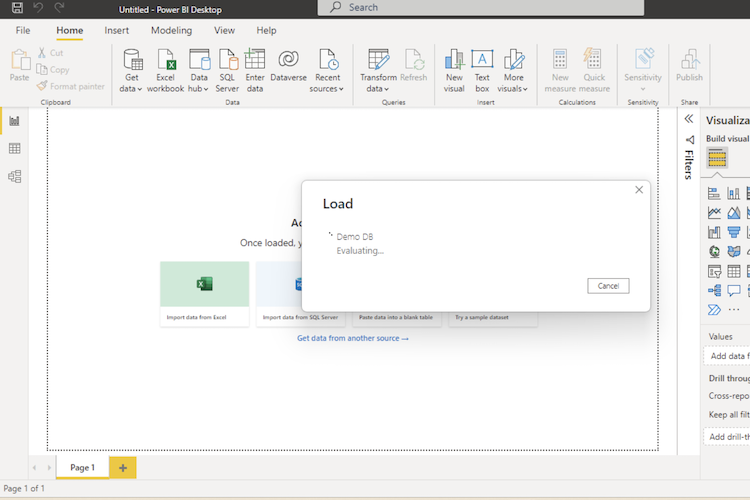Viewport: 750px width, 500px height.
Task: Collapse the Visualizations pane with double chevron
Action: [689, 119]
